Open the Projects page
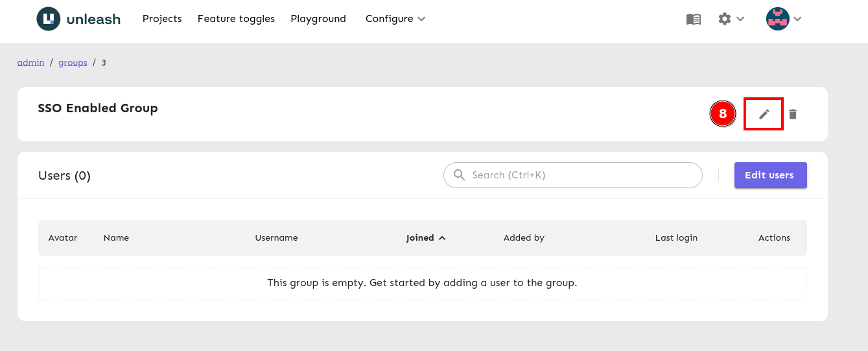 click(162, 19)
